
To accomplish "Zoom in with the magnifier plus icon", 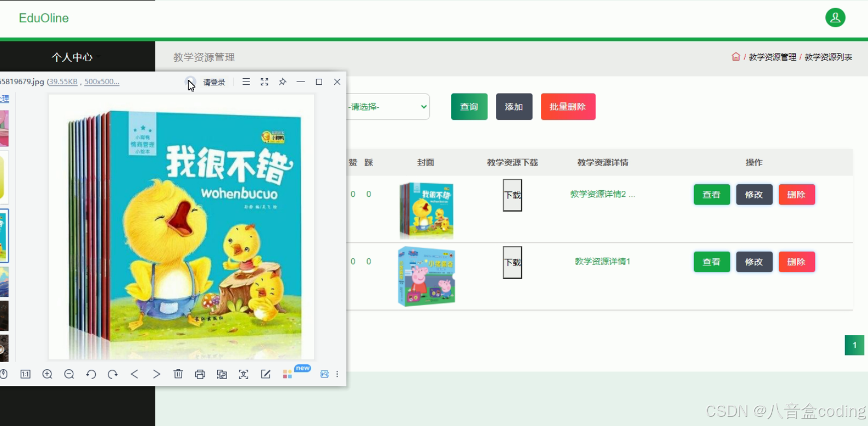I will pyautogui.click(x=48, y=374).
